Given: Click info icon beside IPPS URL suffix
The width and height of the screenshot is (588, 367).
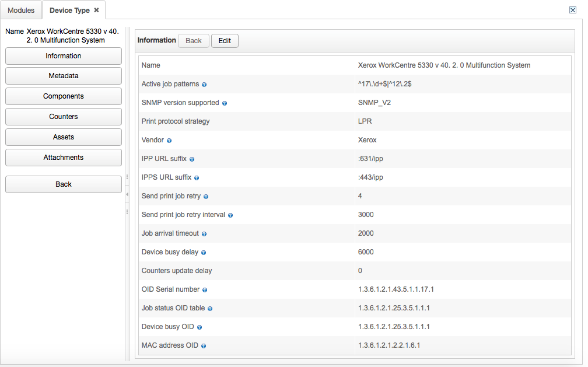Looking at the screenshot, I should [x=197, y=178].
